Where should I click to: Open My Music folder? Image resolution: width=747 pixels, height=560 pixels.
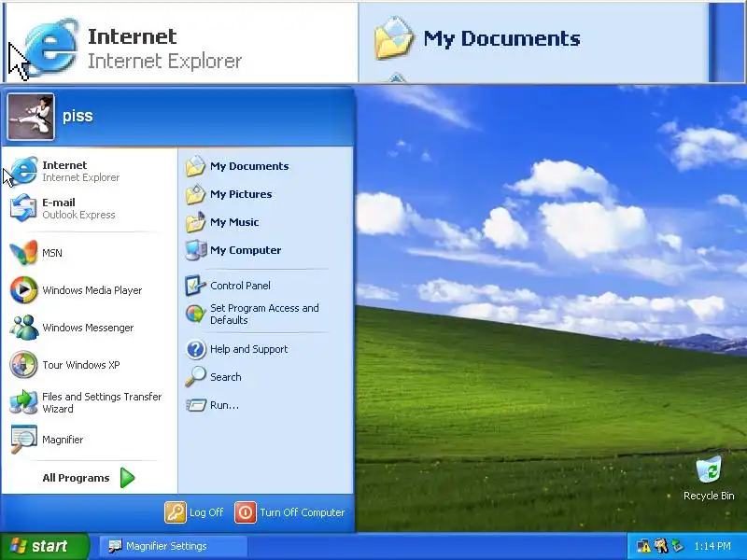point(266,222)
